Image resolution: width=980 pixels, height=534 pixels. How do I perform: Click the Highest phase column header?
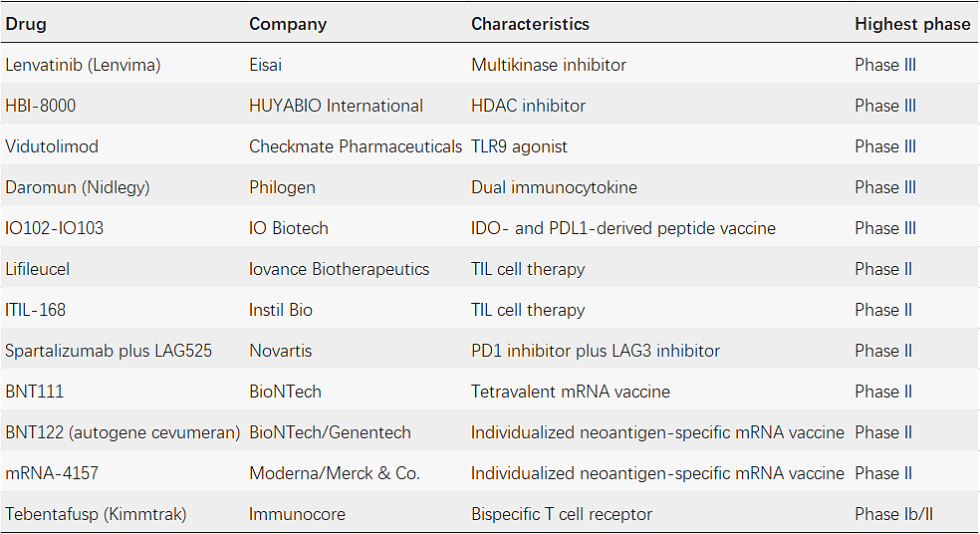(x=912, y=24)
